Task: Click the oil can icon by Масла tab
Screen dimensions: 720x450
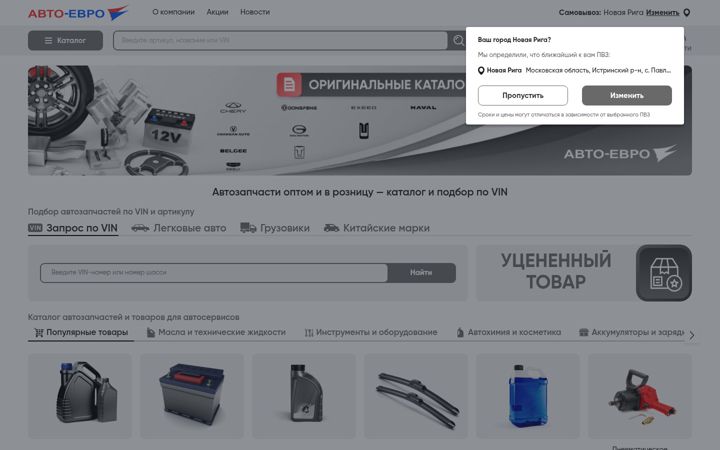Action: point(151,332)
